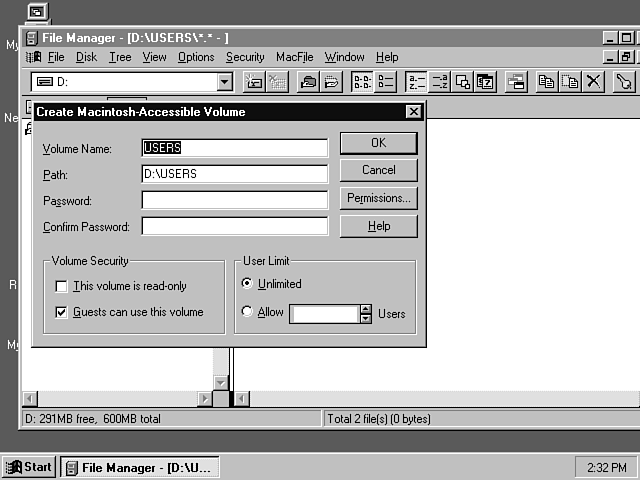Open the drive D: dropdown list
Image resolution: width=640 pixels, height=480 pixels.
click(x=224, y=82)
